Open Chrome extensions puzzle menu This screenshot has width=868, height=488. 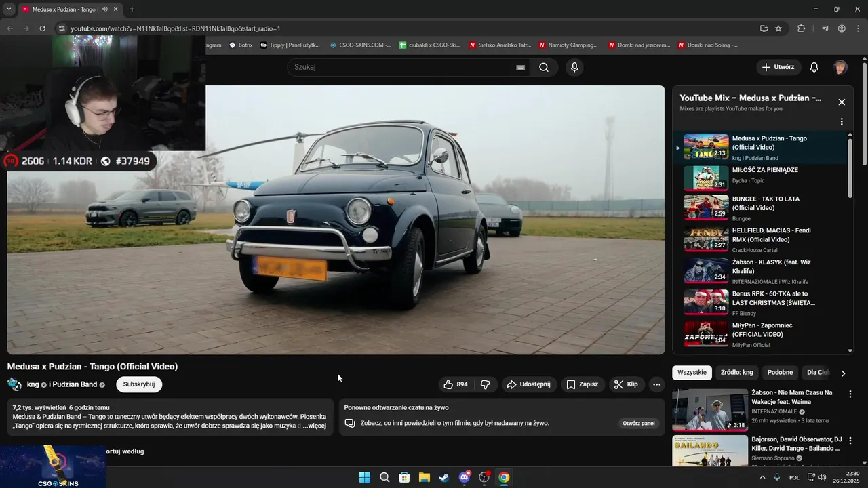(802, 28)
